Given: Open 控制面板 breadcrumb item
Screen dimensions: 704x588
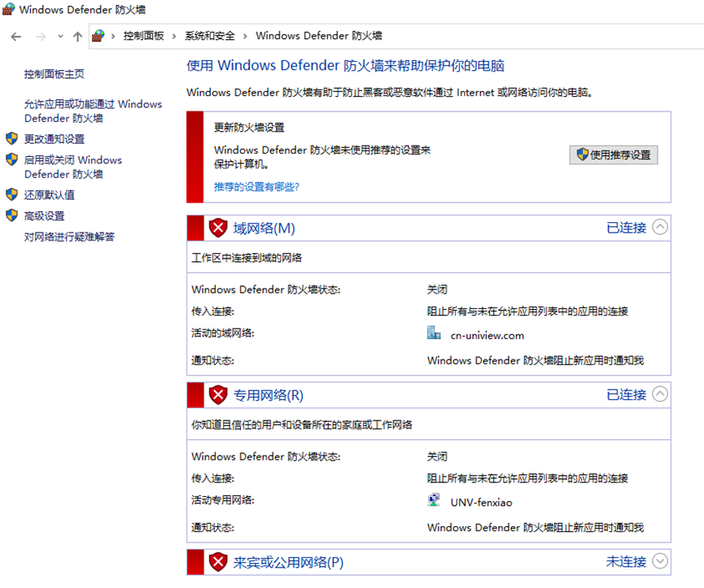Looking at the screenshot, I should coord(144,36).
